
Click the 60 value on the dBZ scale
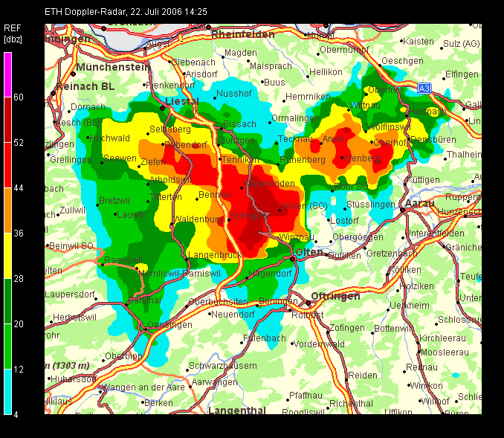[19, 97]
